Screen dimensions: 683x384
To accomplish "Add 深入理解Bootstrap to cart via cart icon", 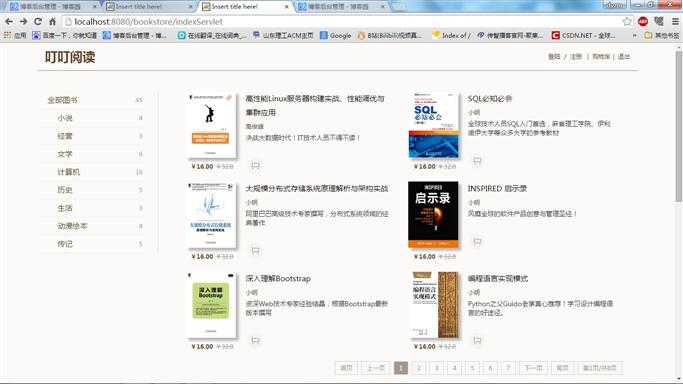I will [255, 340].
